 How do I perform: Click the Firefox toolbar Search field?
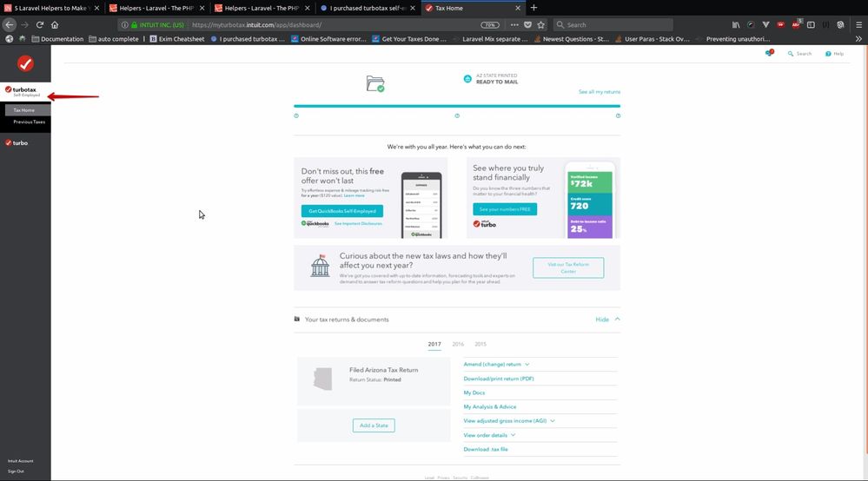(x=613, y=24)
